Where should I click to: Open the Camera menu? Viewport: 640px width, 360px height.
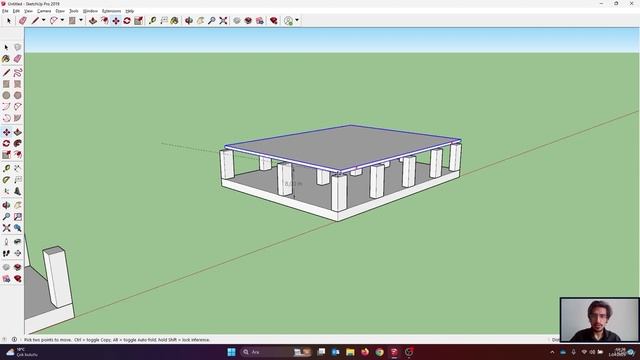[x=44, y=11]
